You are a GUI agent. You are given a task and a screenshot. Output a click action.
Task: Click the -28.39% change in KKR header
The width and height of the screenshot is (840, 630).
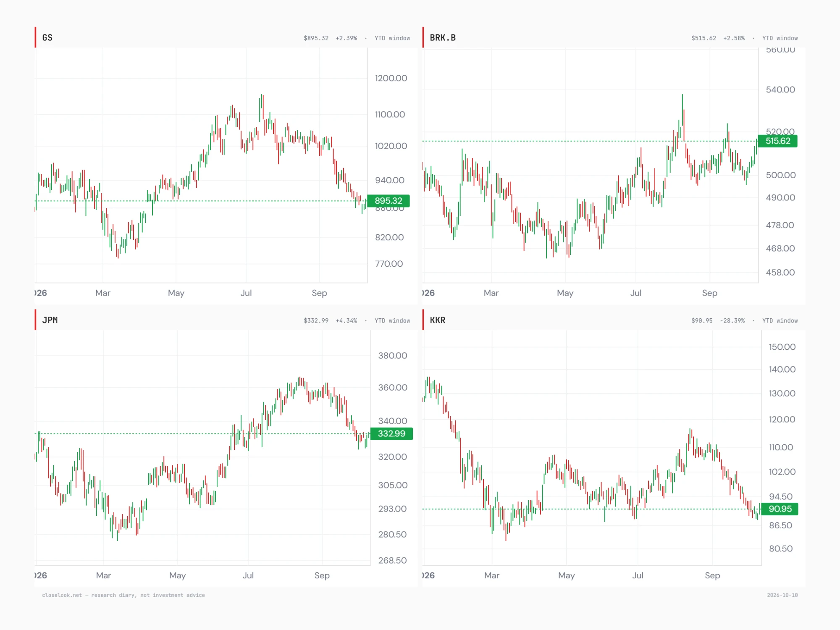tap(732, 321)
